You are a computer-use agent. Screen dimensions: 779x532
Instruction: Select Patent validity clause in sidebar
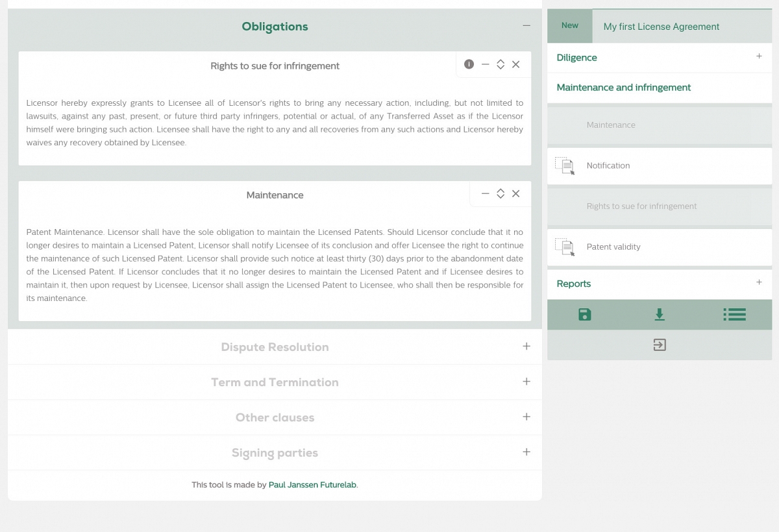point(660,247)
